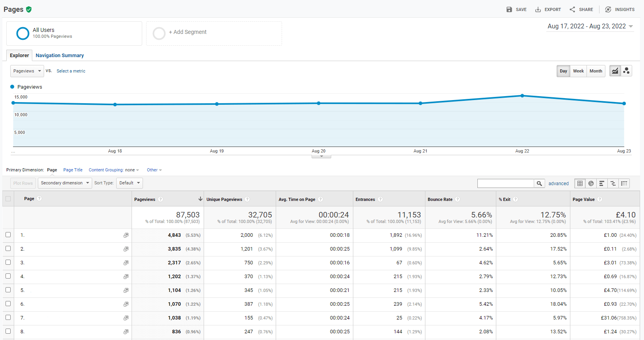This screenshot has height=340, width=644.
Task: Select the Week graph interval
Action: point(578,71)
